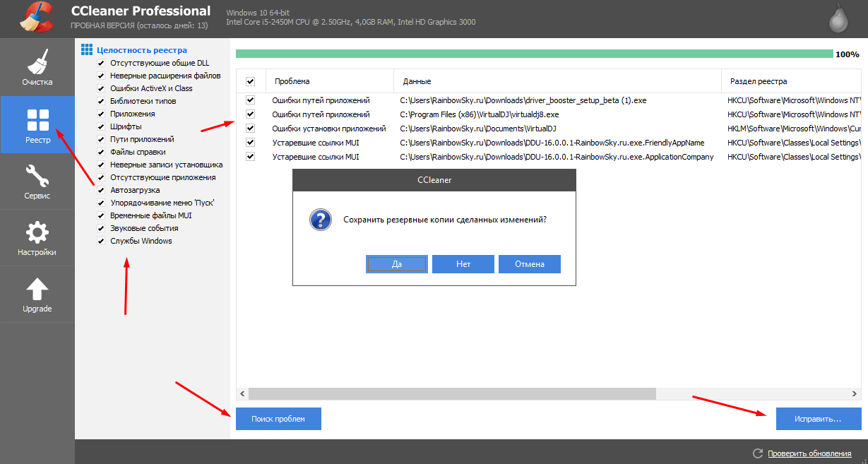The width and height of the screenshot is (868, 464).
Task: Toggle Библиотеки типов checkbox
Action: 101,101
